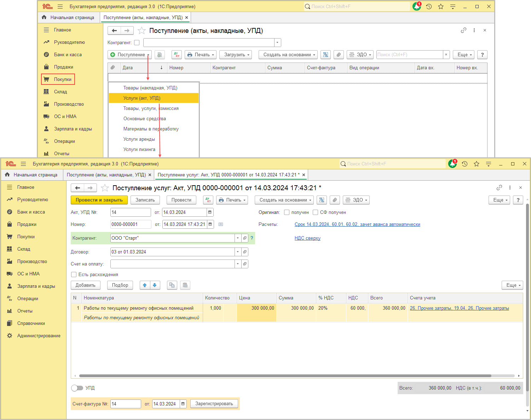Click notifications bell in upper window
This screenshot has height=420, width=531.
417,7
